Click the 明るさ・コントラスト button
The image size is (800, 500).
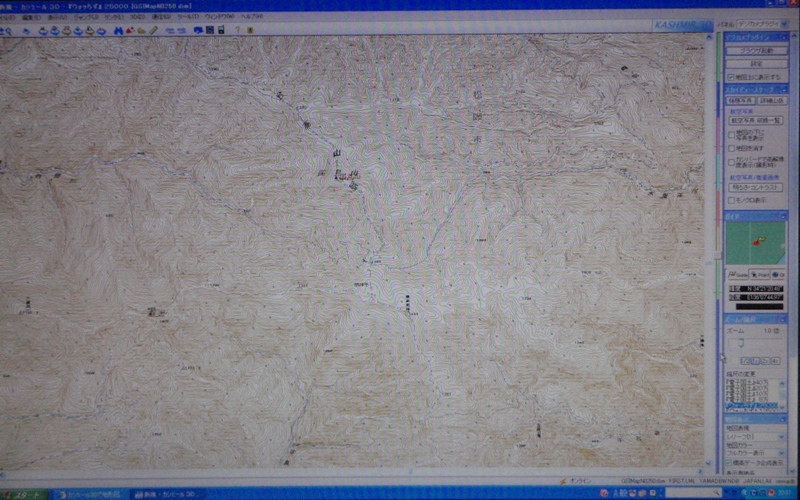coord(756,188)
